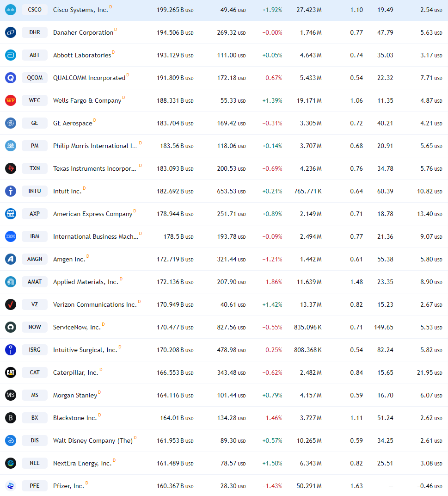Click the Intuit logo icon
448x496 pixels.
(11, 191)
